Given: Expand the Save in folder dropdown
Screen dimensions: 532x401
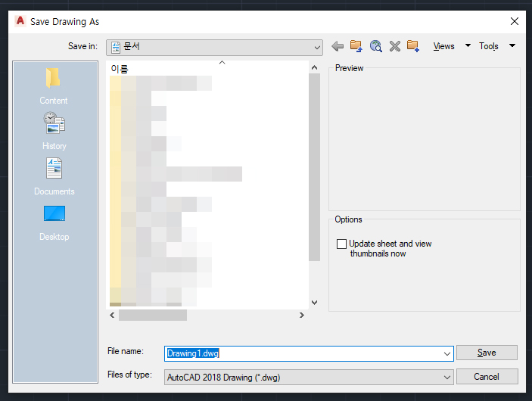Looking at the screenshot, I should coord(317,48).
